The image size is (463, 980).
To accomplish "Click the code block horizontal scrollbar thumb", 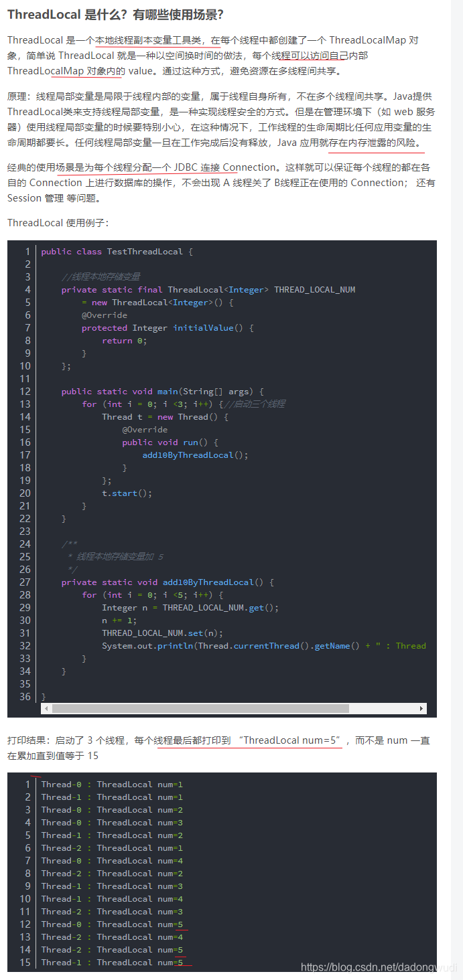I will [x=200, y=708].
